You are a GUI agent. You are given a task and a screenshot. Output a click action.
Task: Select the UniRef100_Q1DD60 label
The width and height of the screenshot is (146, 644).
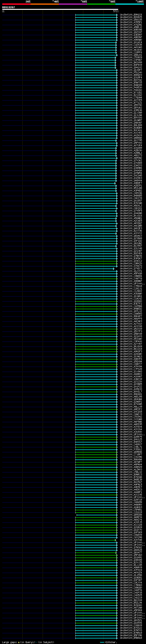pos(131,301)
